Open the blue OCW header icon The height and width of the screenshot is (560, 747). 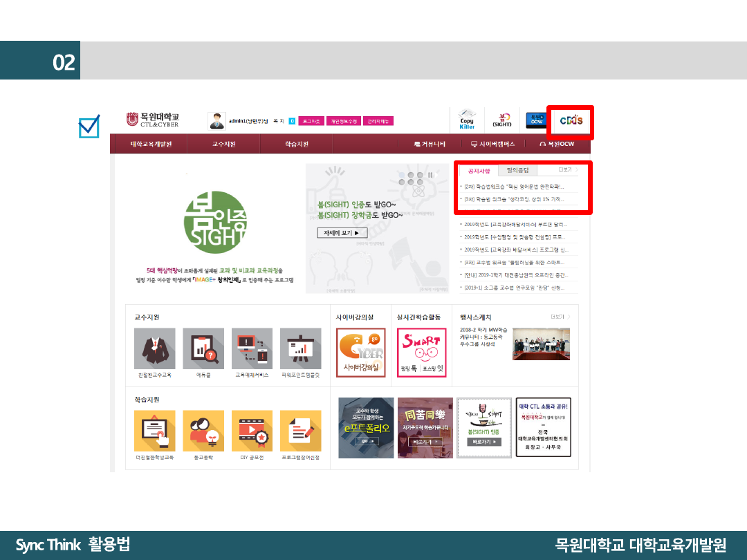point(535,120)
